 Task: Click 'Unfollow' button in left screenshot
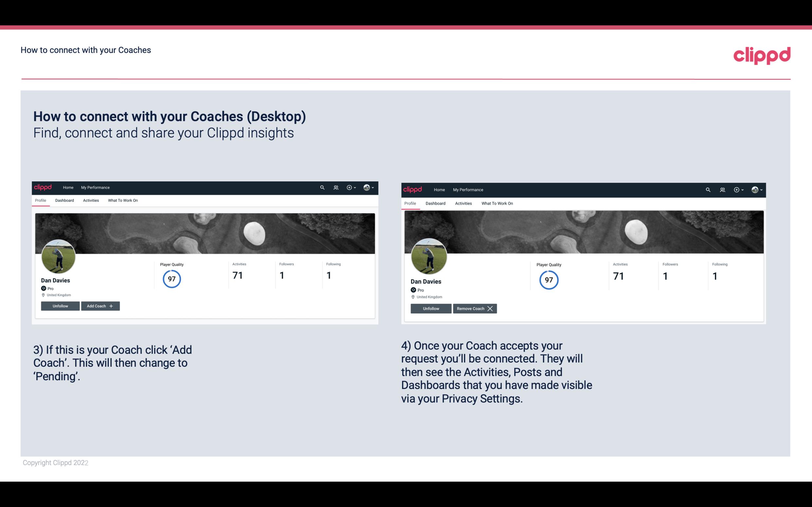point(60,306)
